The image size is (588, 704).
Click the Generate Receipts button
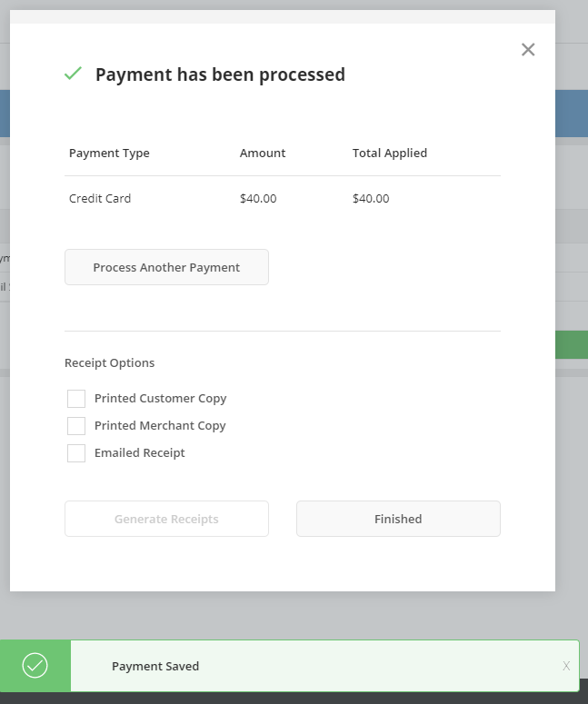point(166,519)
